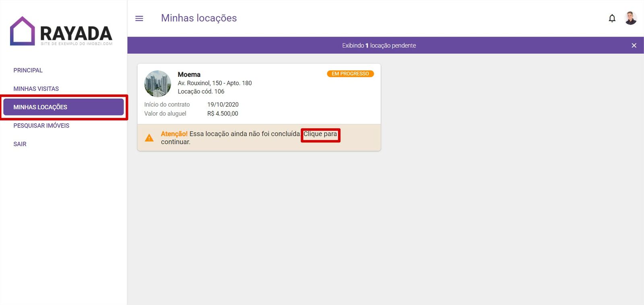Click the Rayada house logo icon

[23, 31]
